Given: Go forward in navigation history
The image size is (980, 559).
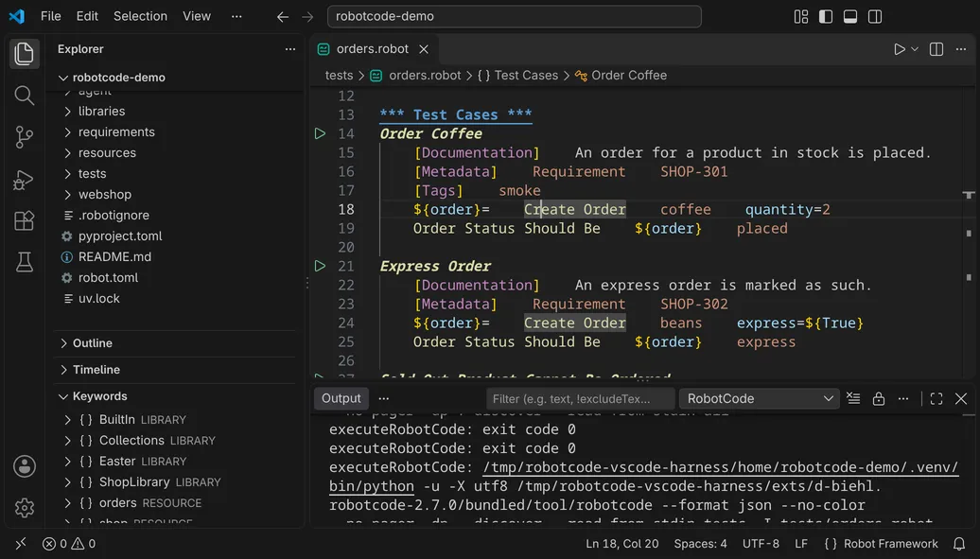Looking at the screenshot, I should click(307, 17).
